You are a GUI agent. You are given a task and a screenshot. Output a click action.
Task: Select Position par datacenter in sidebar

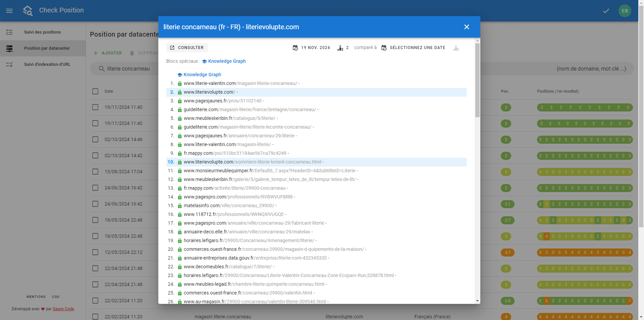pos(43,48)
